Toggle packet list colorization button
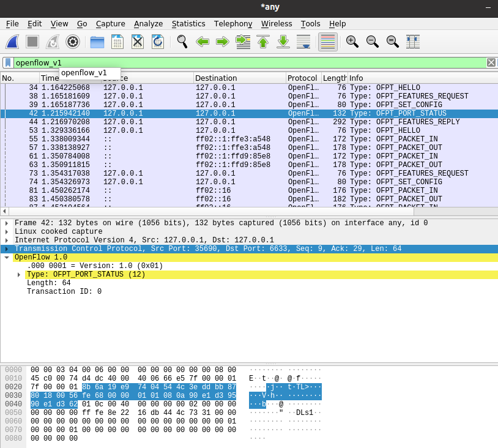Viewport: 498px width, 448px height. pyautogui.click(x=328, y=42)
